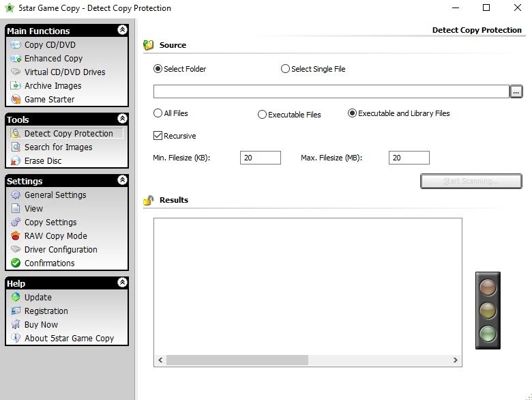The width and height of the screenshot is (532, 400).
Task: Open Registration in Help panel
Action: [x=46, y=311]
